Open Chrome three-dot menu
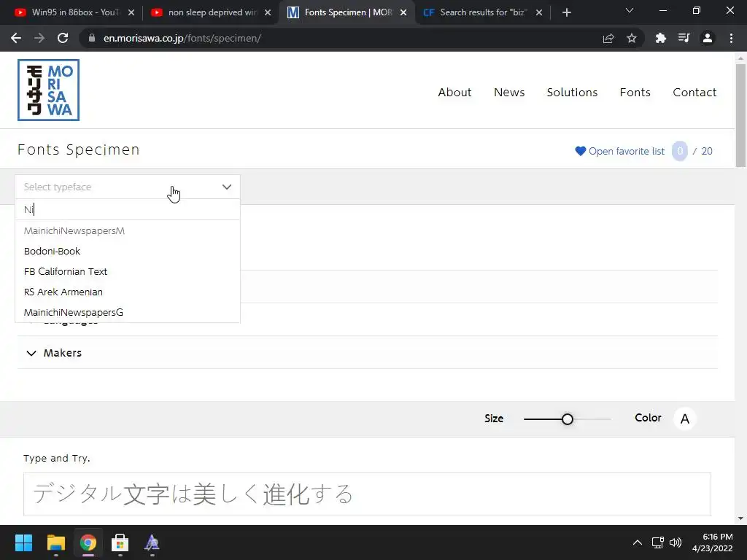This screenshot has width=747, height=560. (731, 38)
